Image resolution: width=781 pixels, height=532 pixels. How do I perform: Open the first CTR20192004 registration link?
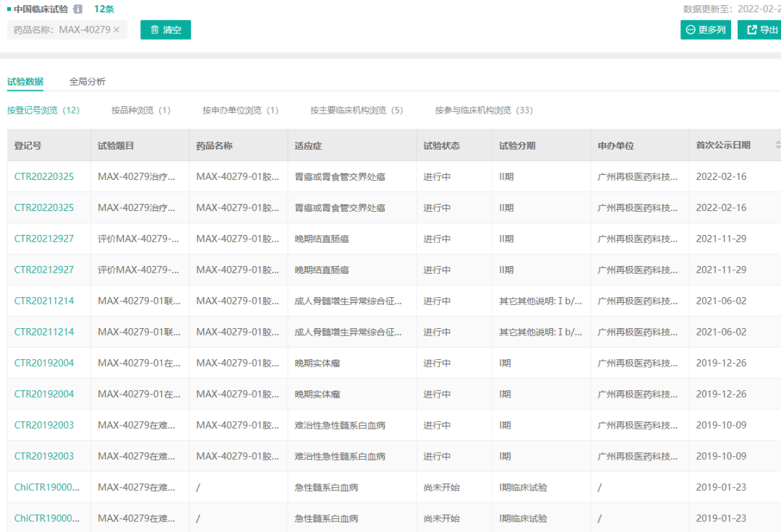coord(44,363)
